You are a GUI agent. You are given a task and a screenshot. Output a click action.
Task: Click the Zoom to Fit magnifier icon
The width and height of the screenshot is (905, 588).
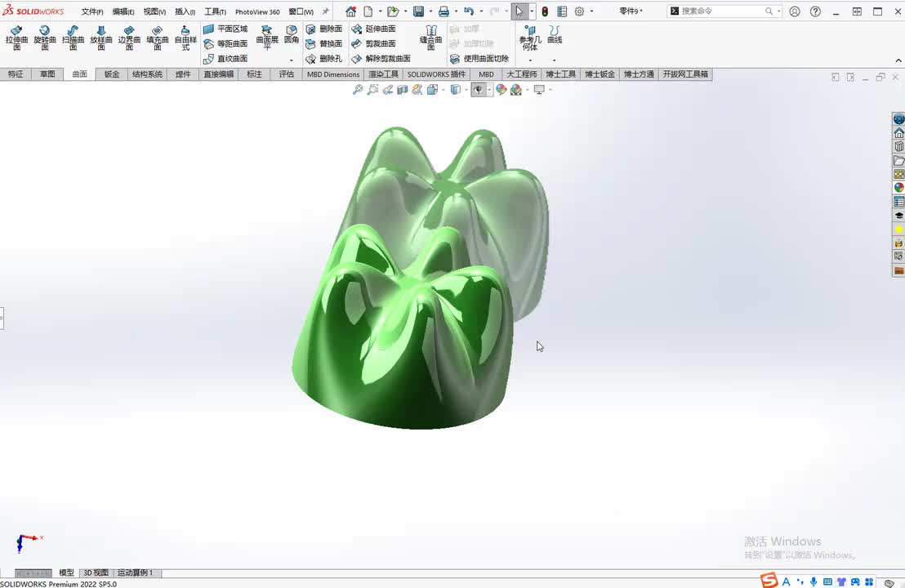click(358, 90)
